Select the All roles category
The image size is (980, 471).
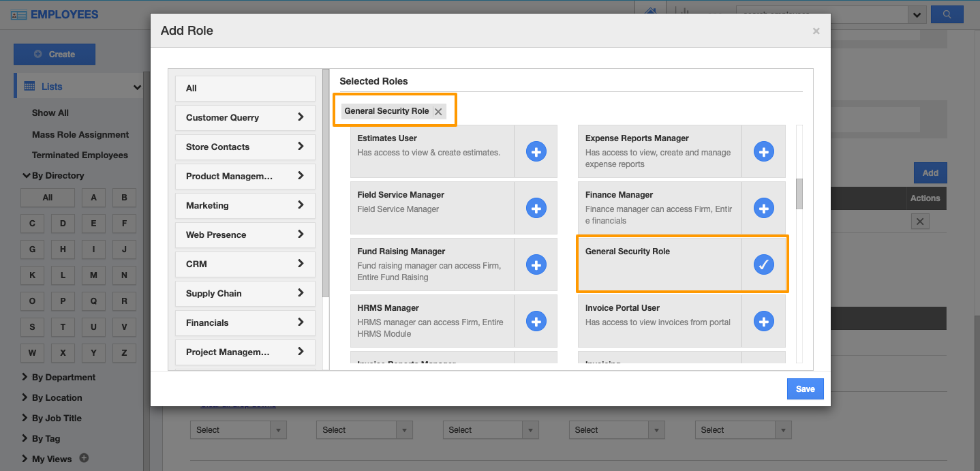click(x=245, y=89)
